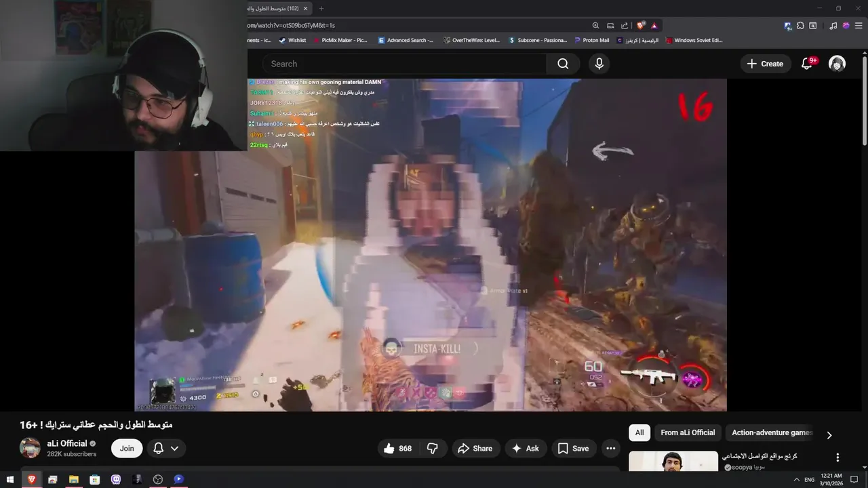The height and width of the screenshot is (488, 868).
Task: Click the video player to pause
Action: point(431,245)
